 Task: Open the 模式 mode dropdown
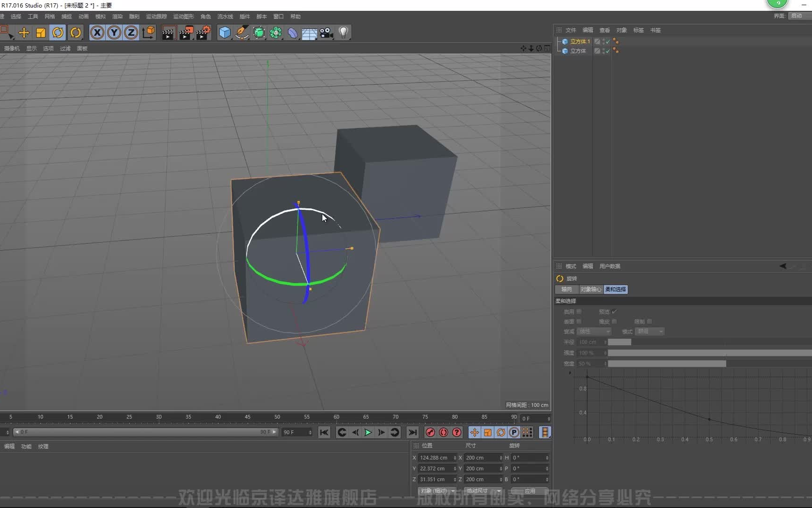tap(649, 332)
